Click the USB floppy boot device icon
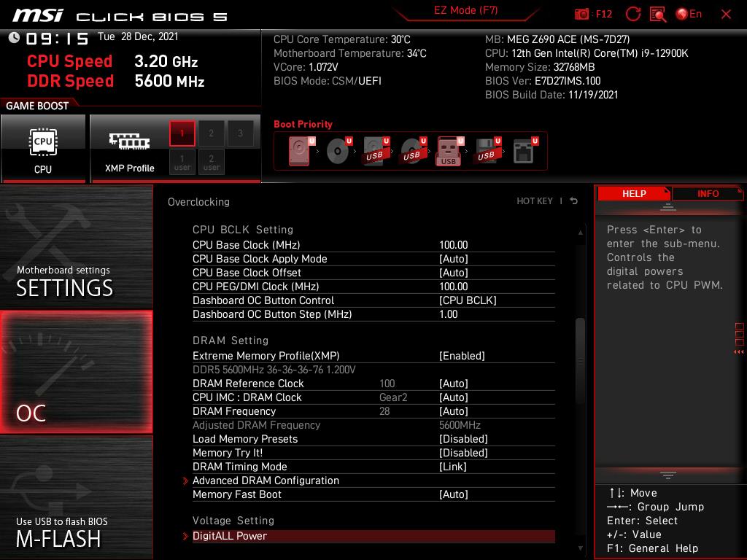This screenshot has width=747, height=560. 485,152
